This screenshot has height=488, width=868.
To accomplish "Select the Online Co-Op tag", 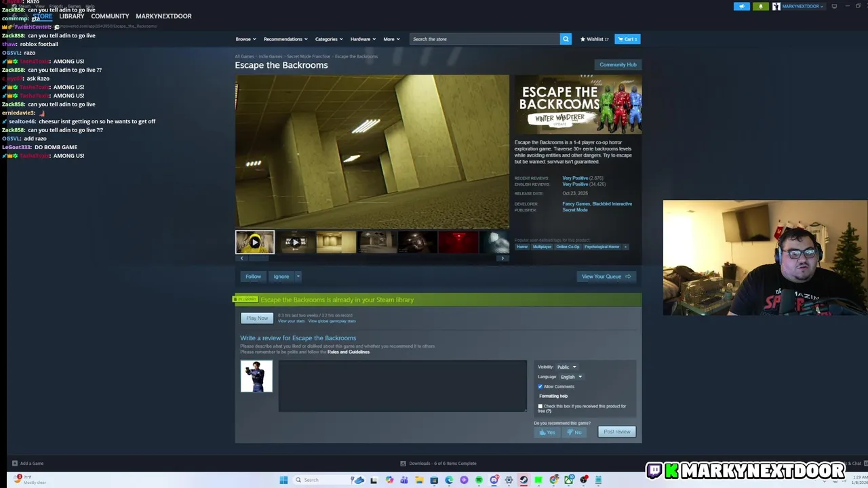I will pos(568,247).
